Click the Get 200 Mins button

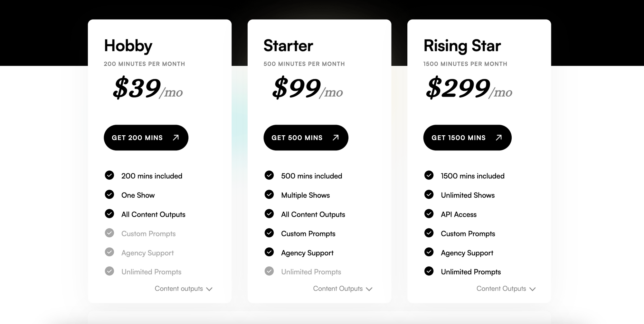coord(146,138)
